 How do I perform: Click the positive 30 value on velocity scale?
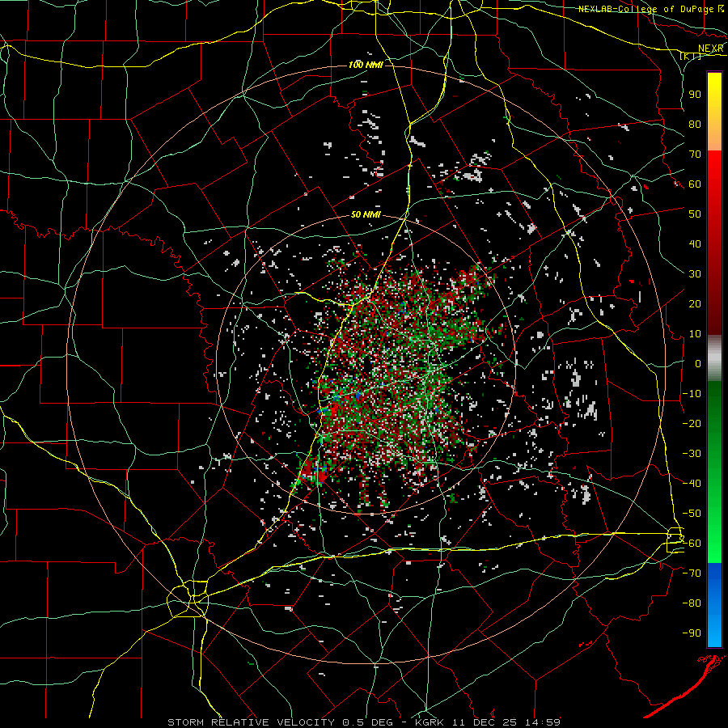pos(695,274)
